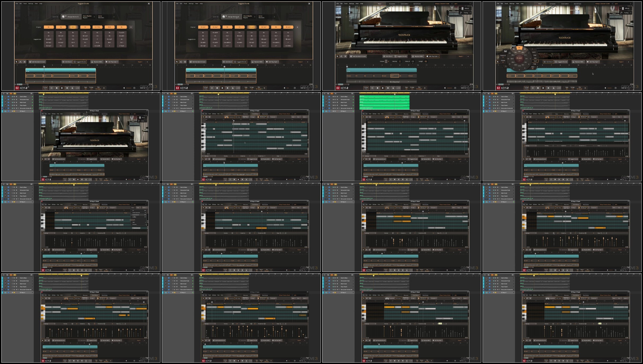Click the Sus2 option on chord wheel, frame 4
The image size is (643, 364).
(x=535, y=61)
